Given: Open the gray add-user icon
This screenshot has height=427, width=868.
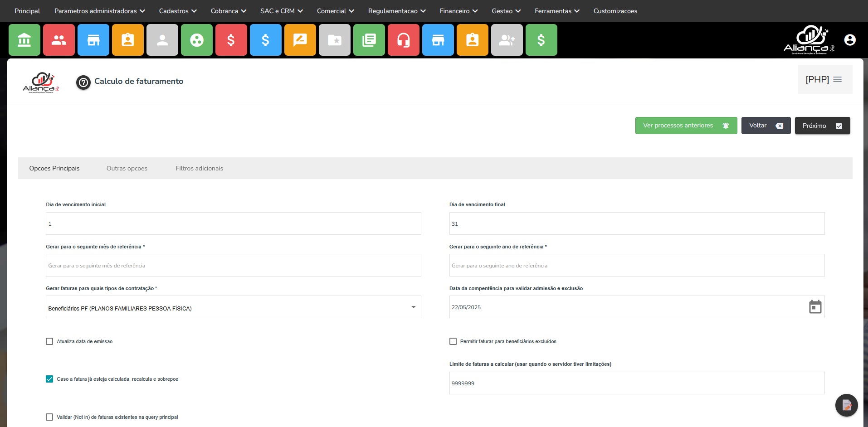Looking at the screenshot, I should click(507, 40).
